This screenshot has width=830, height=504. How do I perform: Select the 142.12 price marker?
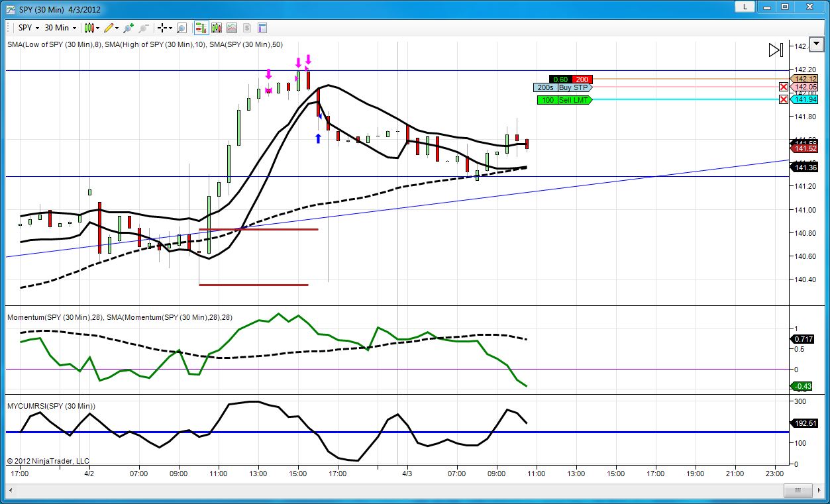point(804,79)
